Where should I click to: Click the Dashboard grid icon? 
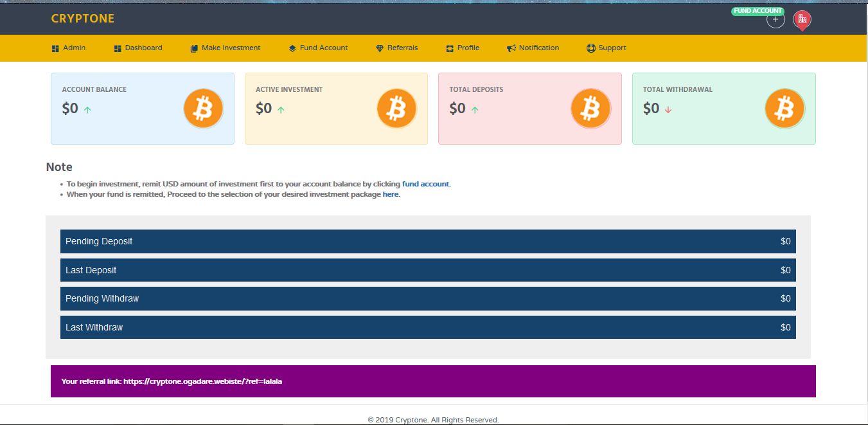coord(118,48)
